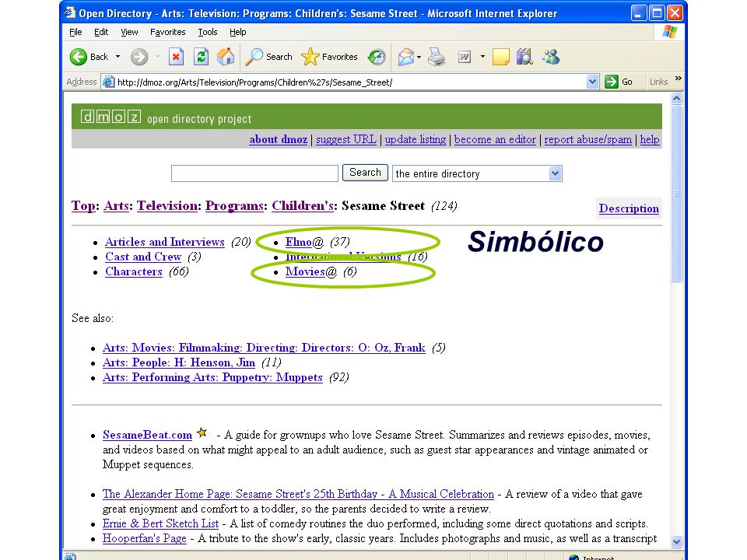Open the 'about dmoz' link
747x560 pixels.
click(x=279, y=139)
